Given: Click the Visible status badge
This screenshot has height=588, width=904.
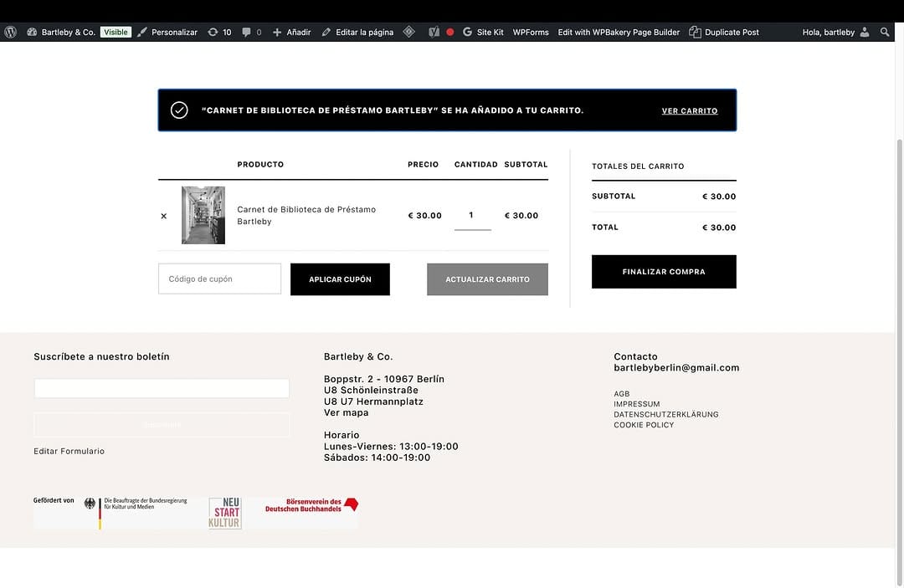Looking at the screenshot, I should (116, 33).
